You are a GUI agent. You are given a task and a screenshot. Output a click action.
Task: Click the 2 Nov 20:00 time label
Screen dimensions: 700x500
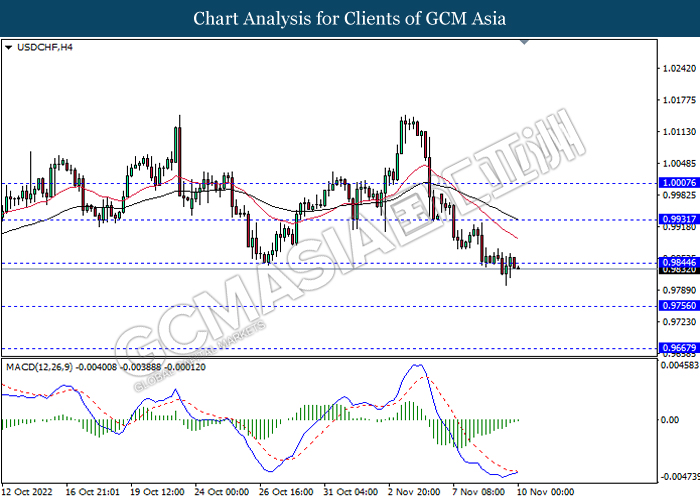[415, 492]
